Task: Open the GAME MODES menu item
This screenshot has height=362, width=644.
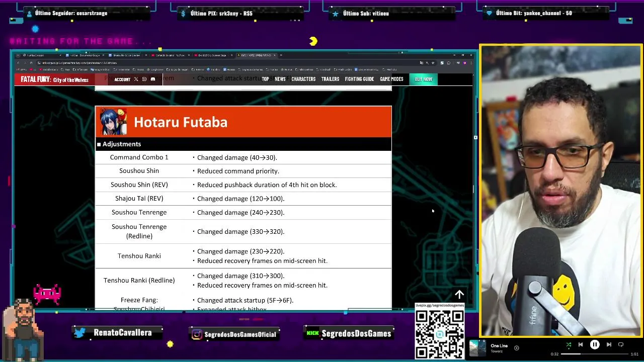Action: [391, 79]
